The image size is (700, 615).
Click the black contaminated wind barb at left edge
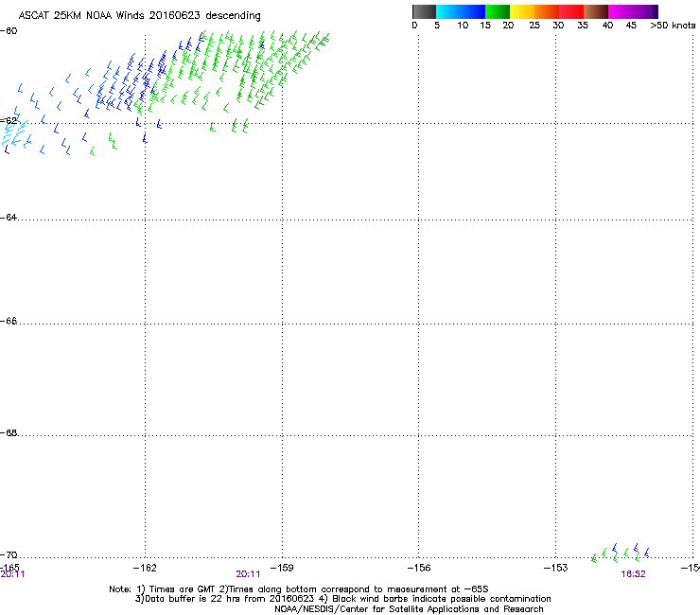[x=7, y=150]
